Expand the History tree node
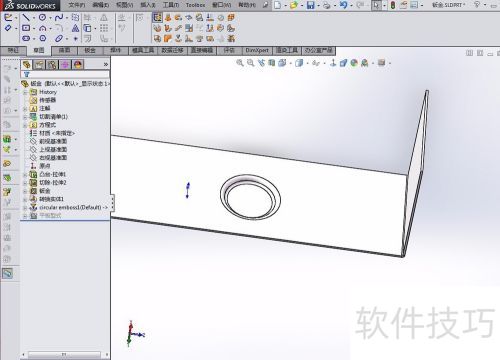Image resolution: width=500 pixels, height=360 pixels. point(25,92)
